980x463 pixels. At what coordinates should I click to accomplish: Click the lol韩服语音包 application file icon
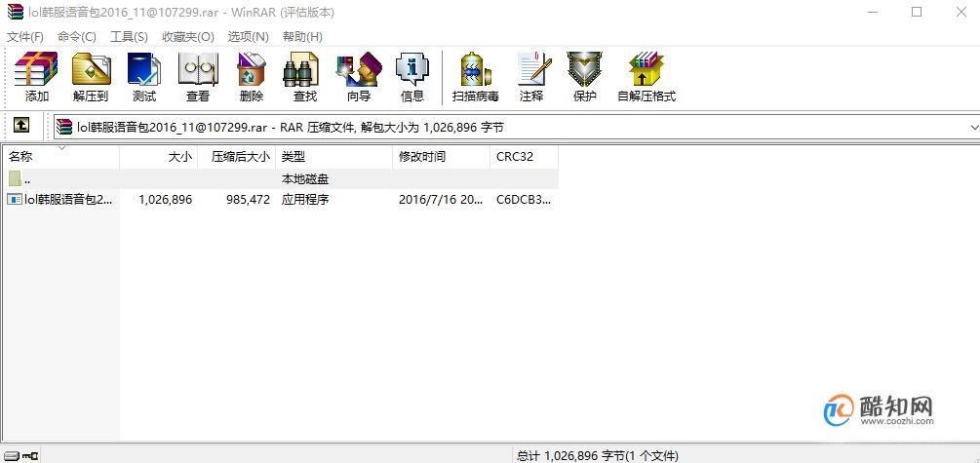click(15, 199)
